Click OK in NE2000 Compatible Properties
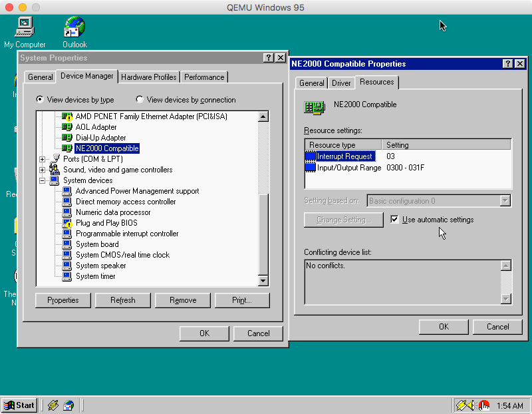The height and width of the screenshot is (414, 532). (444, 327)
